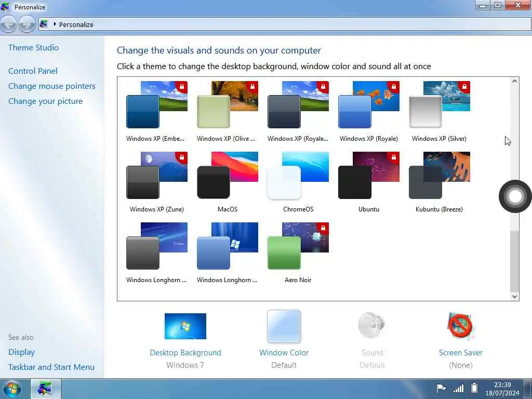Screen dimensions: 532x399
Task: Open the taskbar clock showing 23:39
Action: 502,389
